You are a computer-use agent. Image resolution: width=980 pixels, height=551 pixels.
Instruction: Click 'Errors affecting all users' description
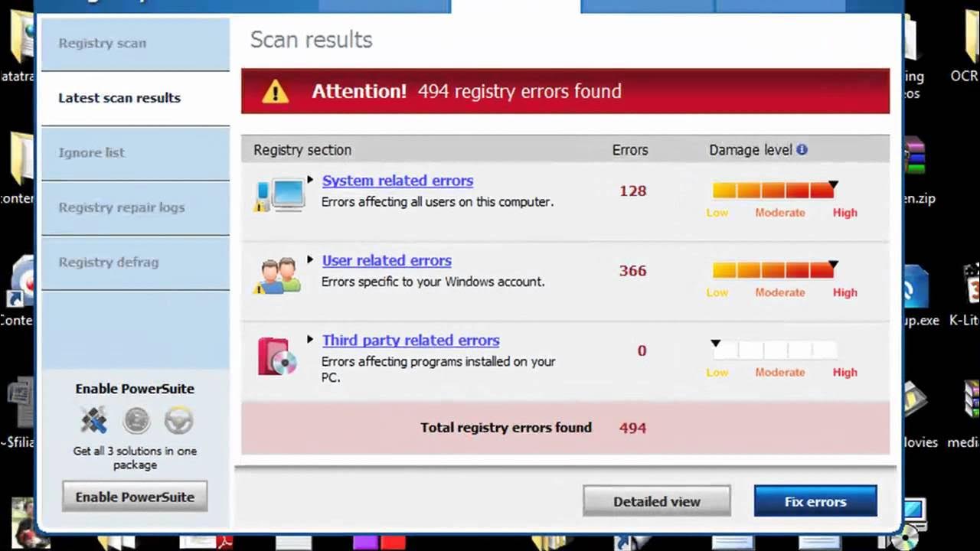coord(437,202)
